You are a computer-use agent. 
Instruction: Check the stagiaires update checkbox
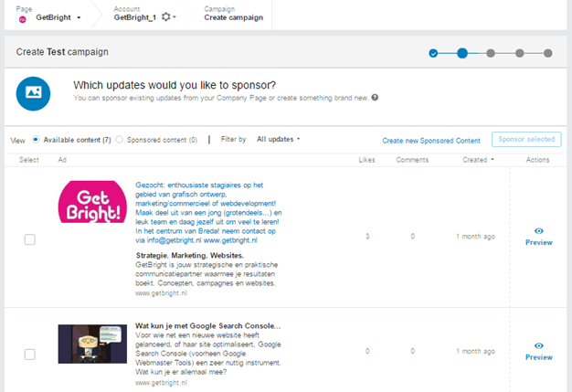(x=30, y=239)
